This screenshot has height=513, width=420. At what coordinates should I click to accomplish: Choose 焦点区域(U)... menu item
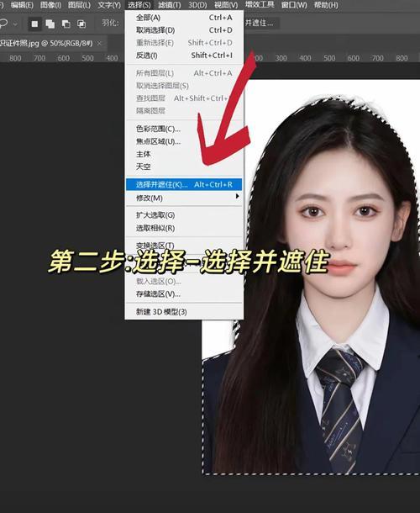(x=184, y=141)
